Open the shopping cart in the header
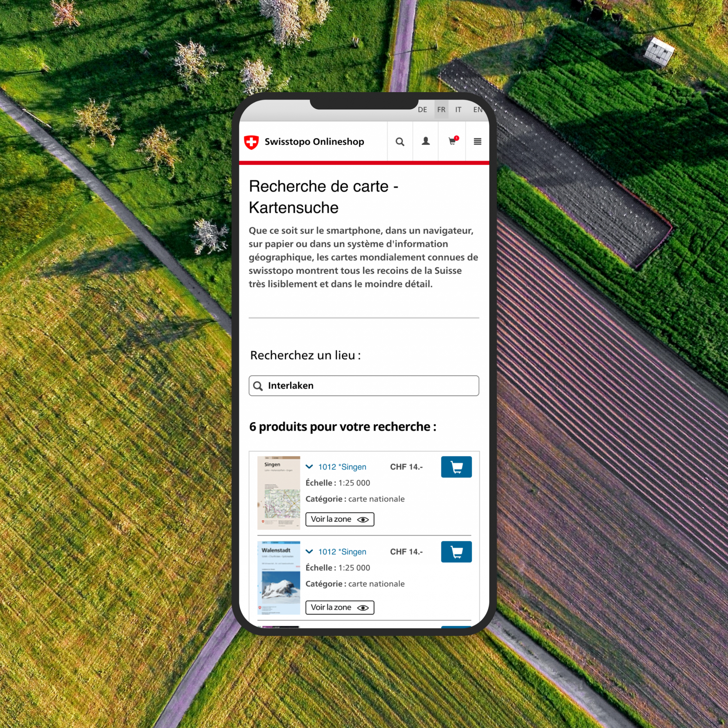Viewport: 728px width, 728px height. [452, 141]
